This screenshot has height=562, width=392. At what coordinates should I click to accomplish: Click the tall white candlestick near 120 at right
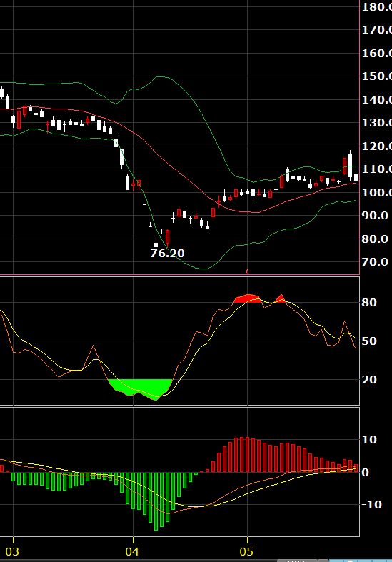coord(350,165)
